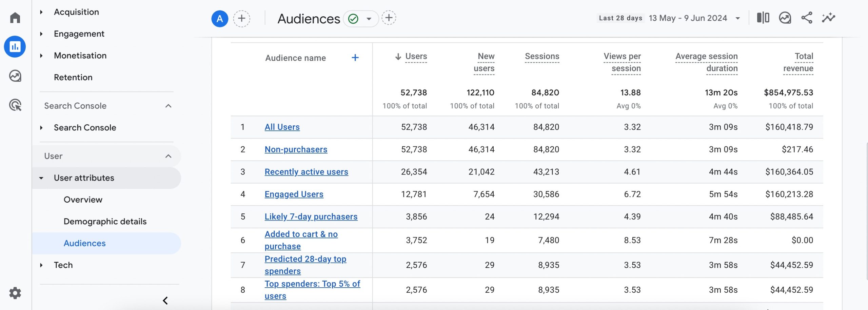868x310 pixels.
Task: Click the edit comparisons icon
Action: click(x=763, y=18)
